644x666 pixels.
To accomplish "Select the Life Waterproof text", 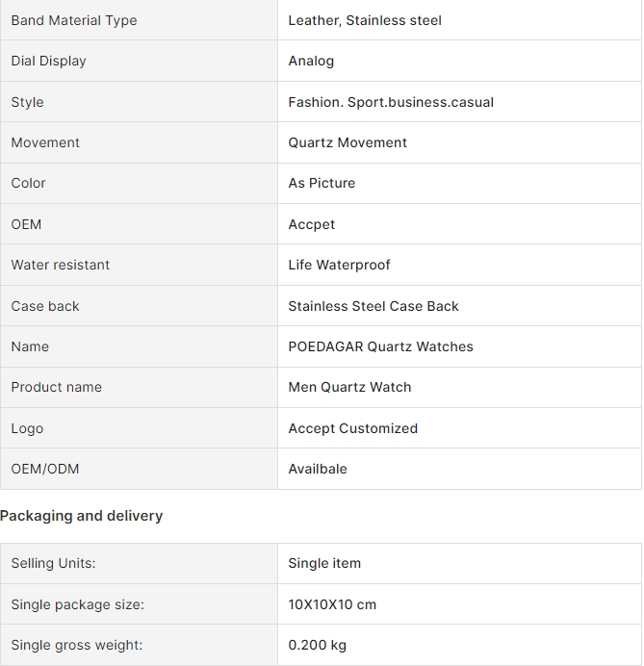I will coord(339,265).
